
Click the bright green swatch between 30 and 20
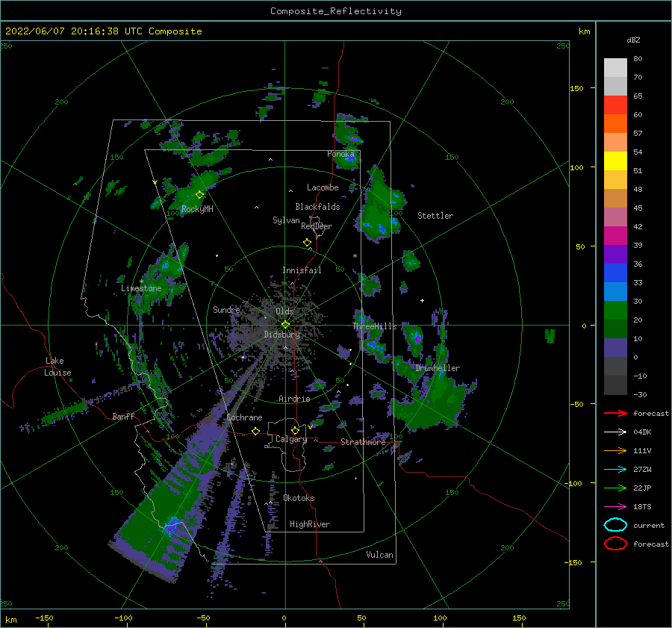615,311
